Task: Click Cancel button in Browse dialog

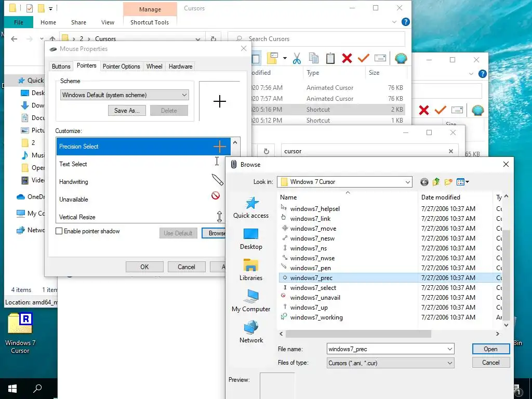Action: tap(490, 363)
